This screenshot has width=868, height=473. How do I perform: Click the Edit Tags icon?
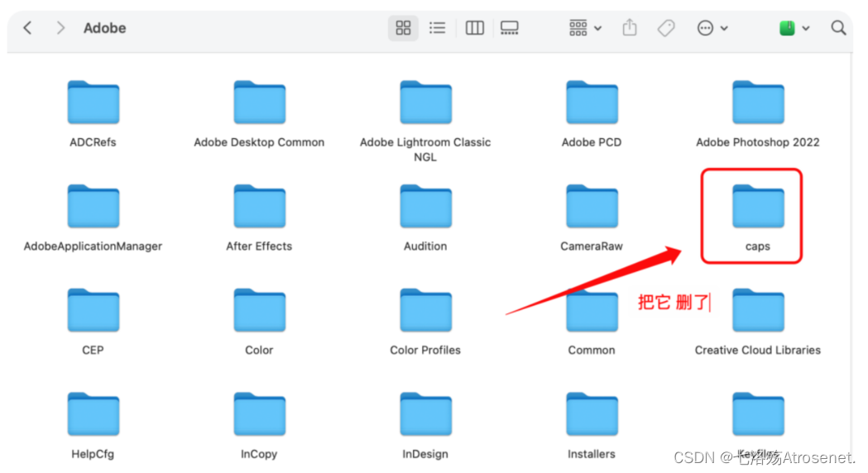(666, 27)
